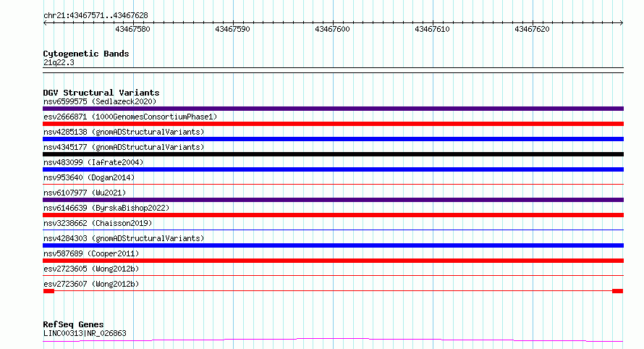Select the DGV Structural Variants track heading
The width and height of the screenshot is (644, 349).
pyautogui.click(x=101, y=93)
